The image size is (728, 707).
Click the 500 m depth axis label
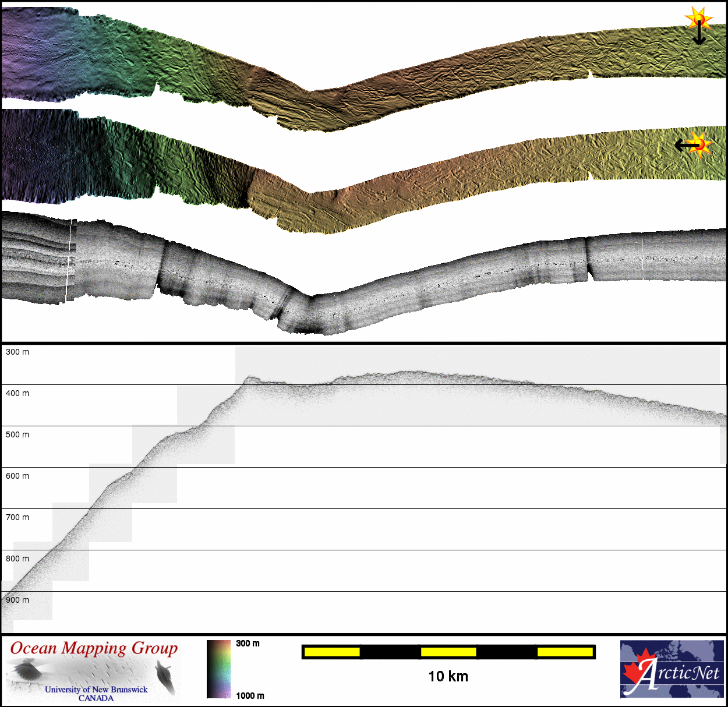pos(17,435)
